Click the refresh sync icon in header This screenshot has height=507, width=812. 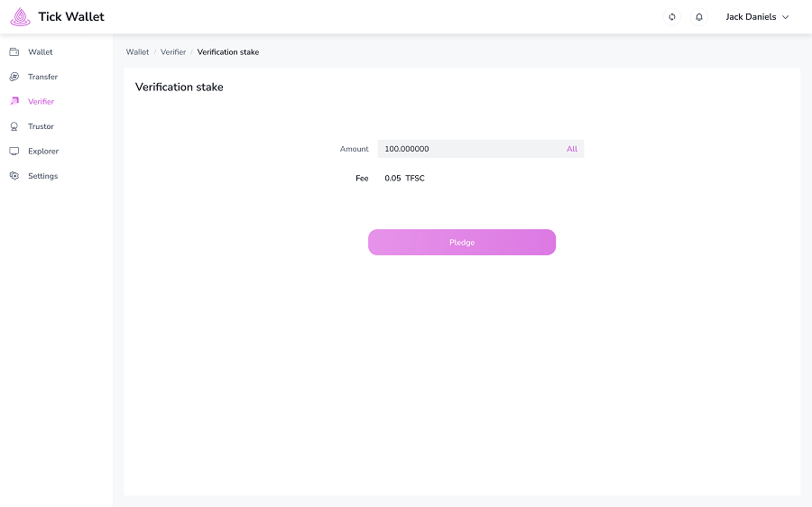671,17
